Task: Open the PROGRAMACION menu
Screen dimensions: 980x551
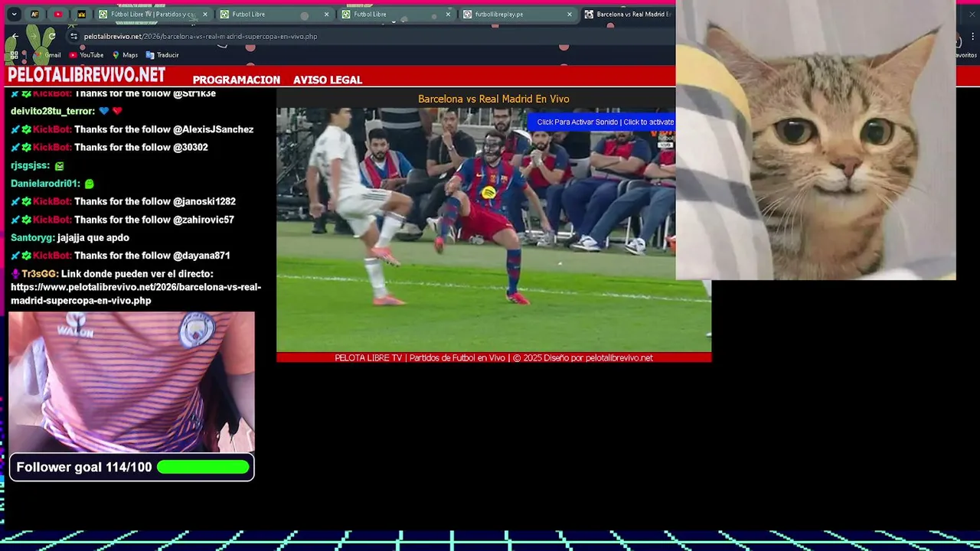Action: (x=237, y=80)
